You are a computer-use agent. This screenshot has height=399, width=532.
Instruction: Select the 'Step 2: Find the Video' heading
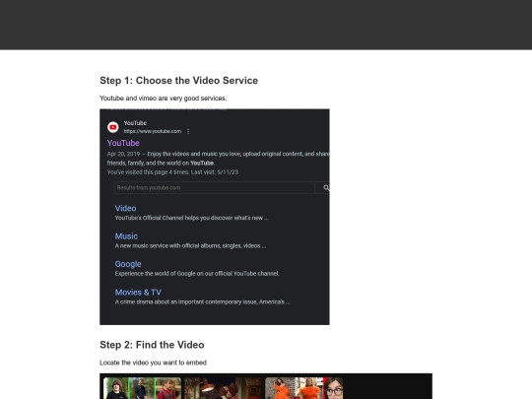(152, 345)
